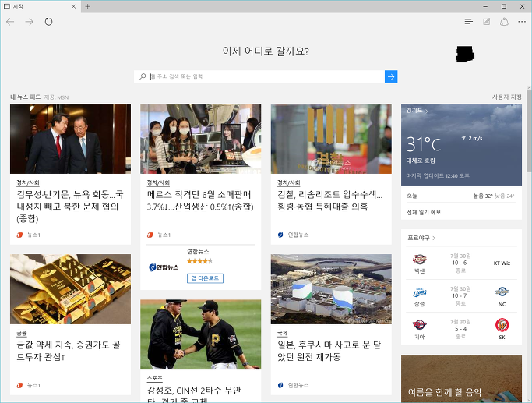Open 사용자 지정 customize link

coord(507,97)
